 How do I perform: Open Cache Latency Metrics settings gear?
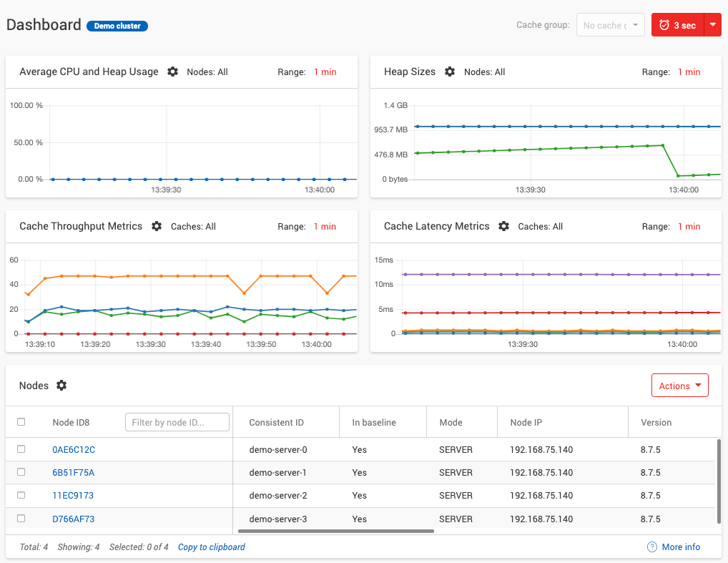504,226
